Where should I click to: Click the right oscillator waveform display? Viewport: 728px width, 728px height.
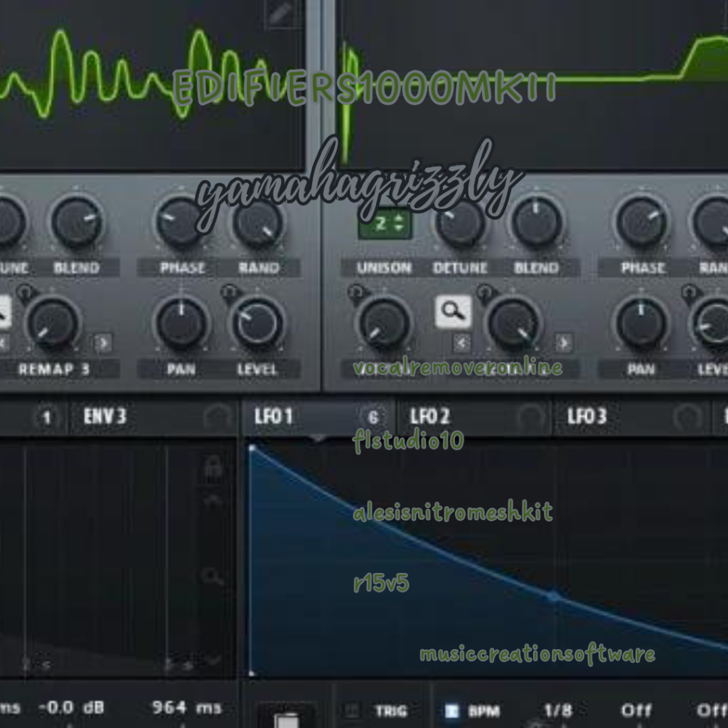tap(534, 84)
